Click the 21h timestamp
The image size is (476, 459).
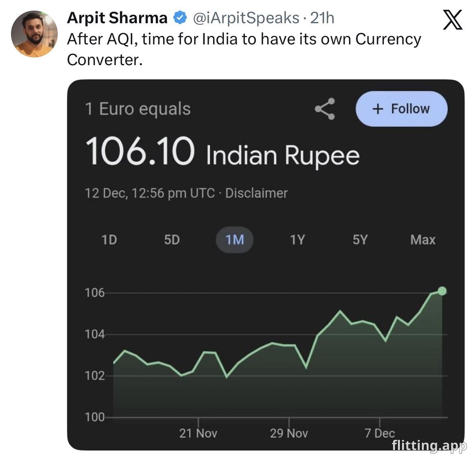[x=321, y=17]
